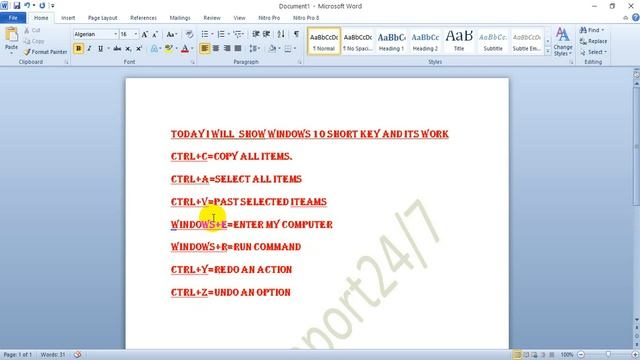Click the zoom out minus button

(581, 355)
